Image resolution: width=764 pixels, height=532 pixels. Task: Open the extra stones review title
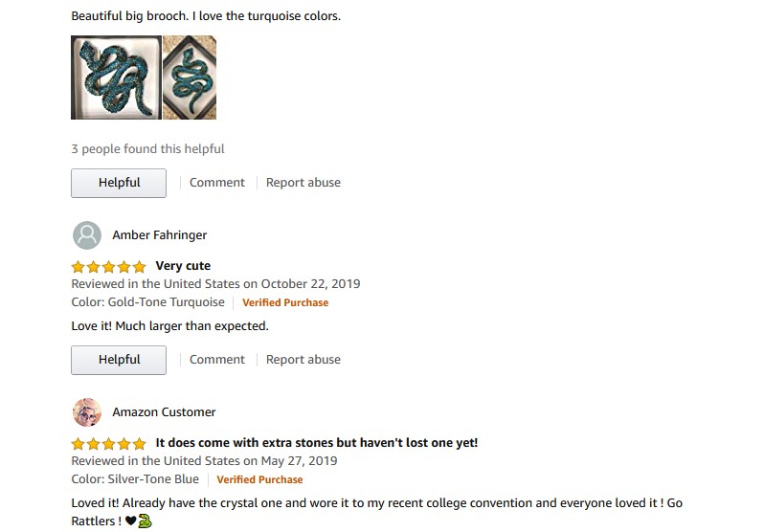[317, 443]
